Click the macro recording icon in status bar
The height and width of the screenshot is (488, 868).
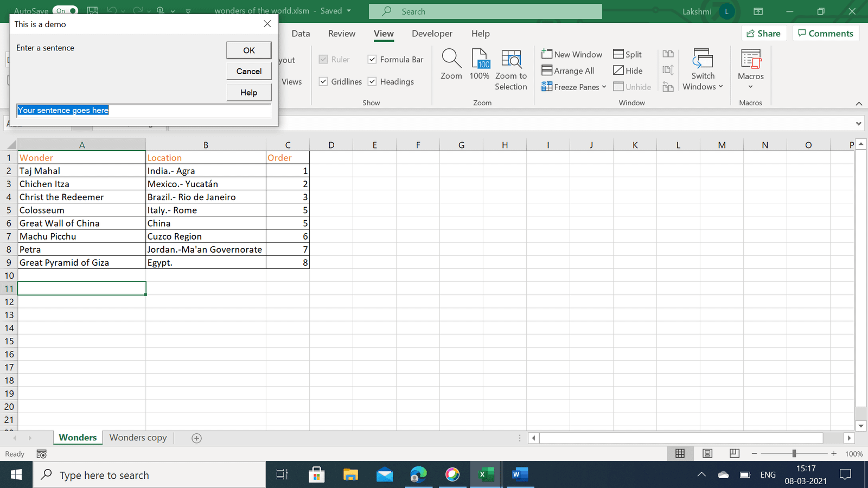(42, 454)
